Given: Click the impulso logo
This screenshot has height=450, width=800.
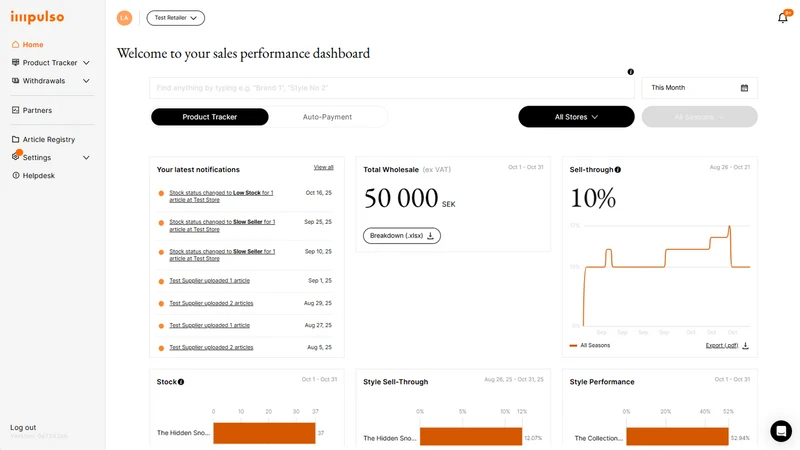Looking at the screenshot, I should (x=37, y=17).
